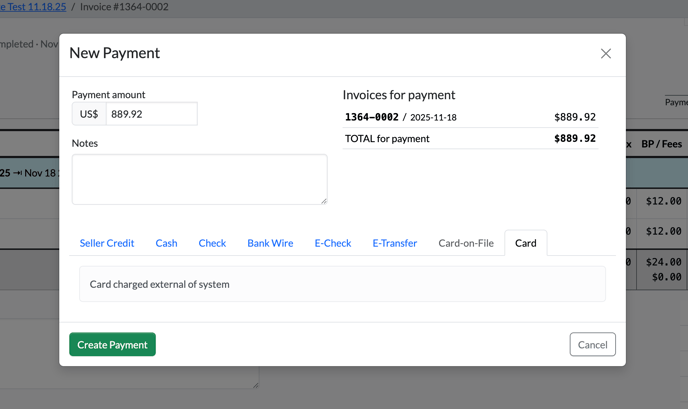Click invoice number 1364-0002 in the invoices list
The height and width of the screenshot is (409, 688).
pos(372,117)
